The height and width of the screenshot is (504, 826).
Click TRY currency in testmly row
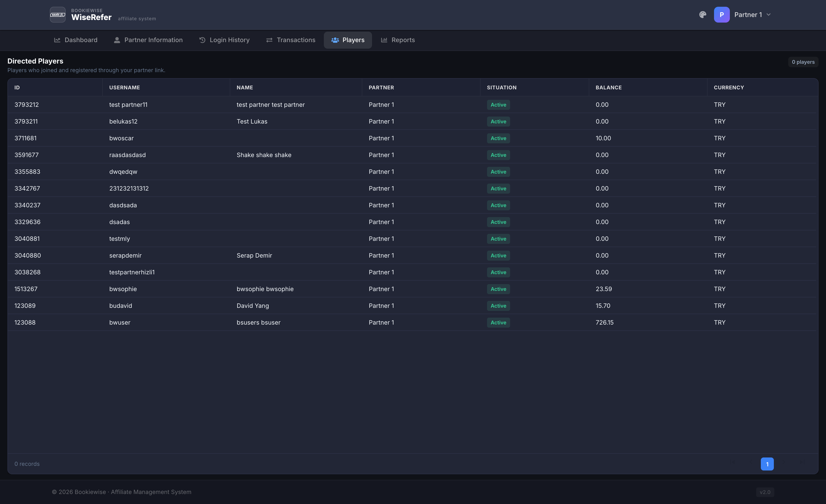[720, 239]
